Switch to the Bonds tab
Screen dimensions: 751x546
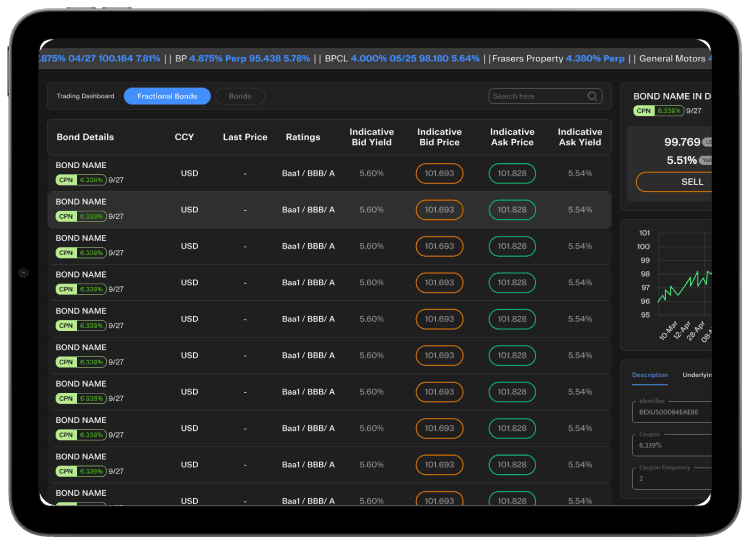pos(240,96)
